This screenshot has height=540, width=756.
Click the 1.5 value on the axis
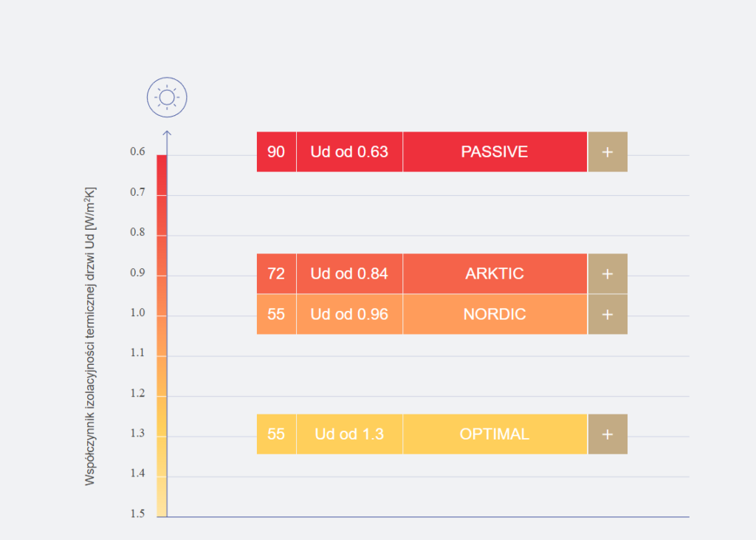coord(137,513)
